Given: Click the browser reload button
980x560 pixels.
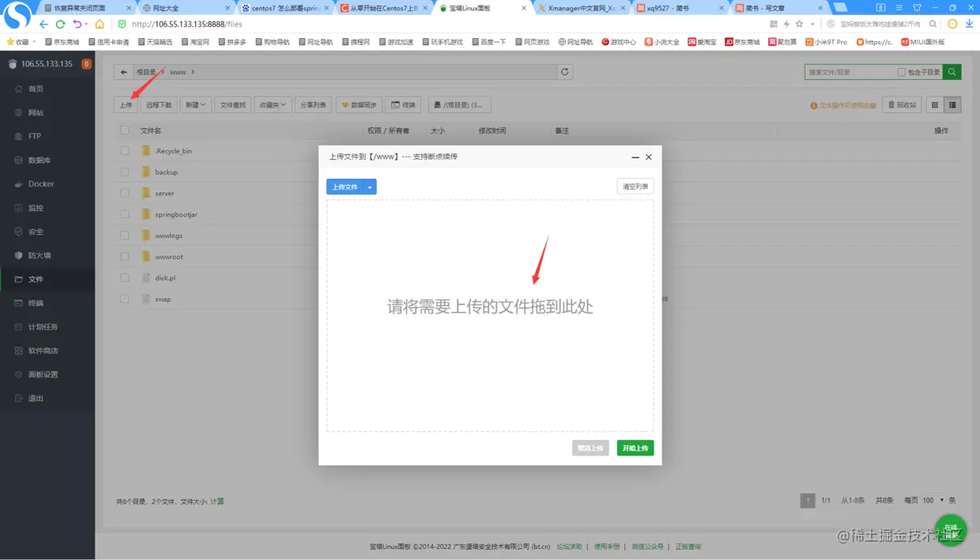Looking at the screenshot, I should tap(60, 24).
